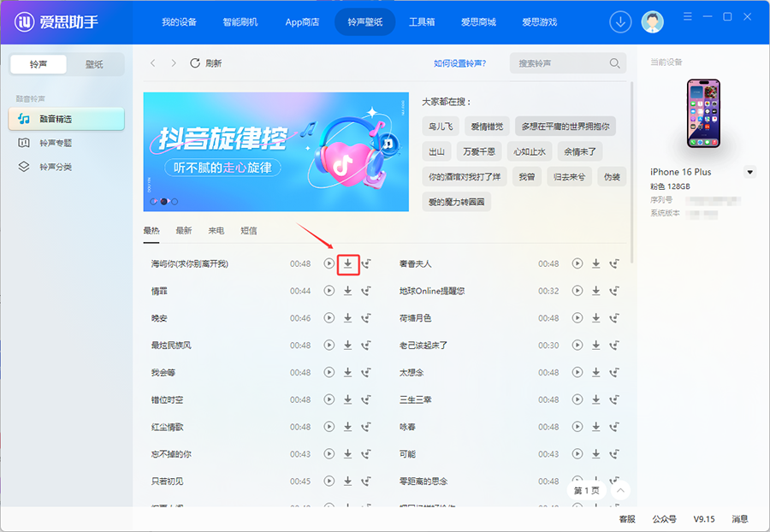Screen dimensions: 770x532
Task: Focus the 搜索铃声 search field
Action: pyautogui.click(x=568, y=63)
